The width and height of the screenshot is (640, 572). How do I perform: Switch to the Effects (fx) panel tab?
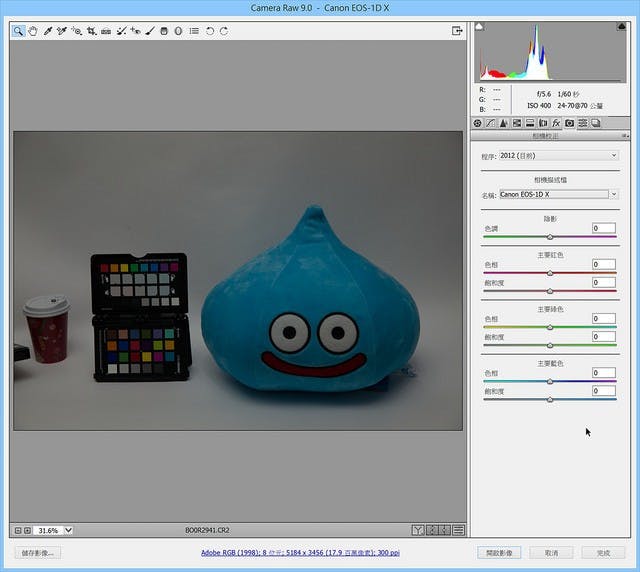[556, 123]
